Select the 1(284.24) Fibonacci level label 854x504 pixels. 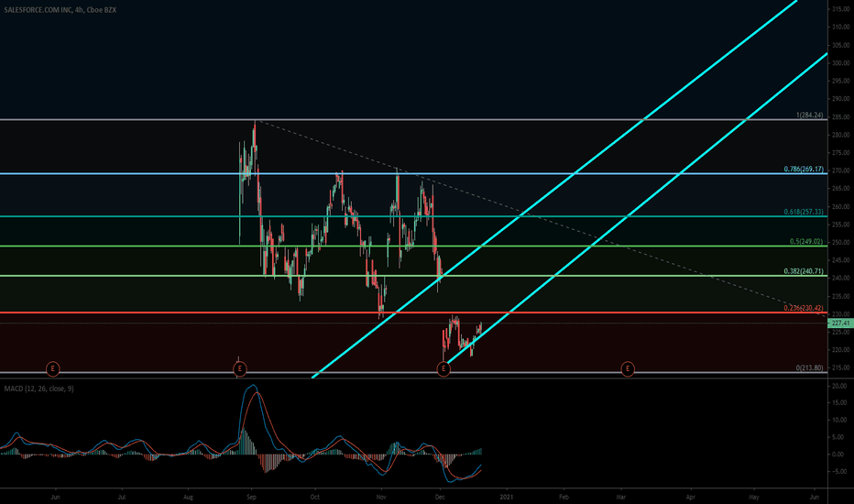pos(809,115)
